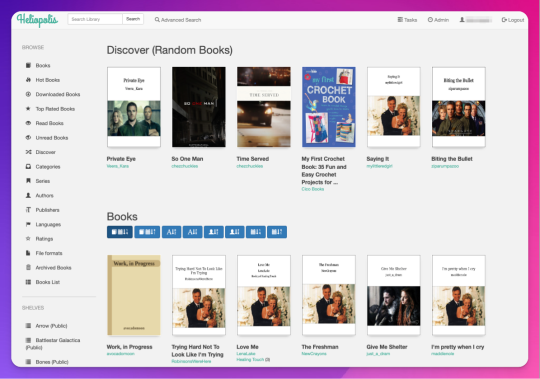Click the flag icon for Languages
This screenshot has height=379, width=540.
(28, 224)
